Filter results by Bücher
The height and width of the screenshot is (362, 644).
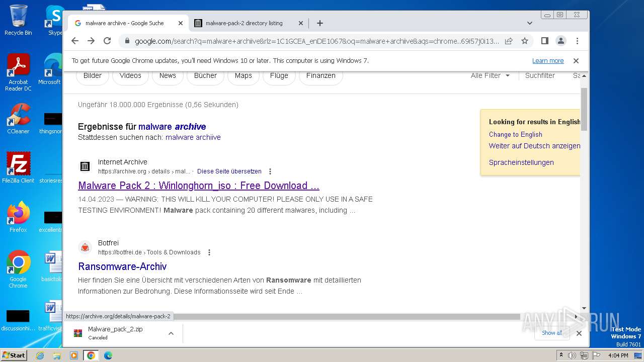[205, 76]
